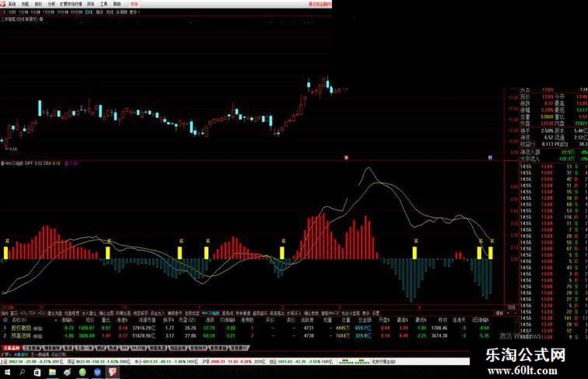Open the 报价 menu

(38, 4)
